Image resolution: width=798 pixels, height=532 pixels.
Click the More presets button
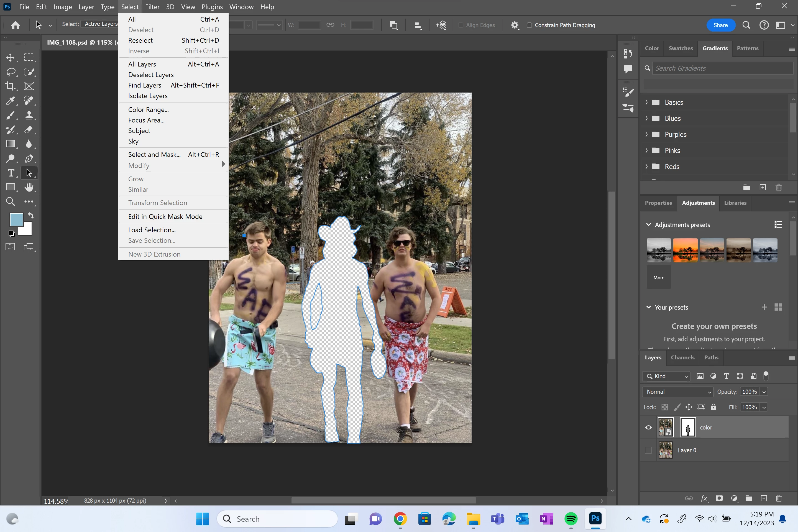(x=659, y=278)
